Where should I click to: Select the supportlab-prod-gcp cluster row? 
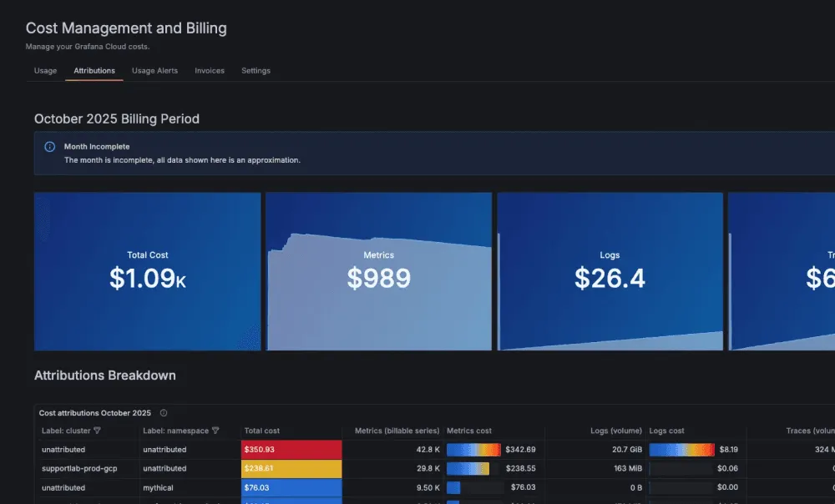[x=80, y=468]
